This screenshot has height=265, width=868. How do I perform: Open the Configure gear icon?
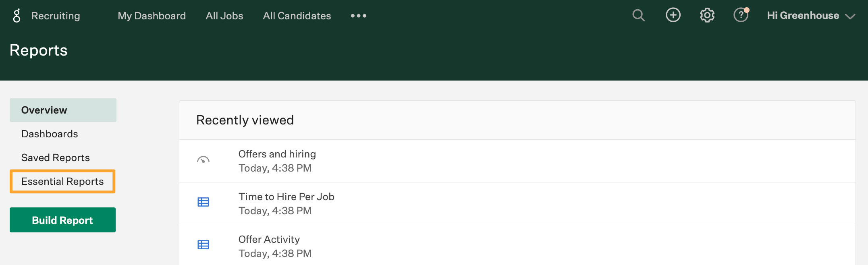pos(707,16)
